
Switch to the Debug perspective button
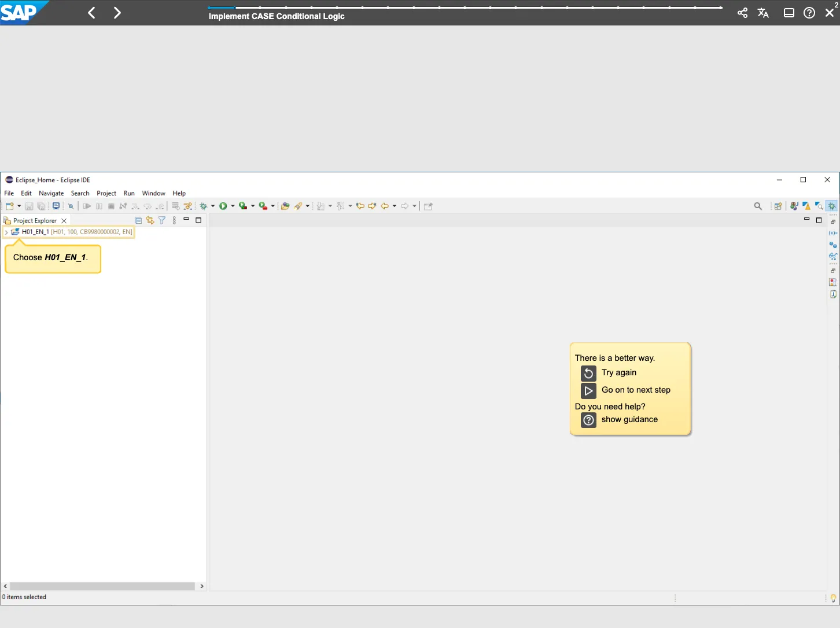[x=832, y=206]
